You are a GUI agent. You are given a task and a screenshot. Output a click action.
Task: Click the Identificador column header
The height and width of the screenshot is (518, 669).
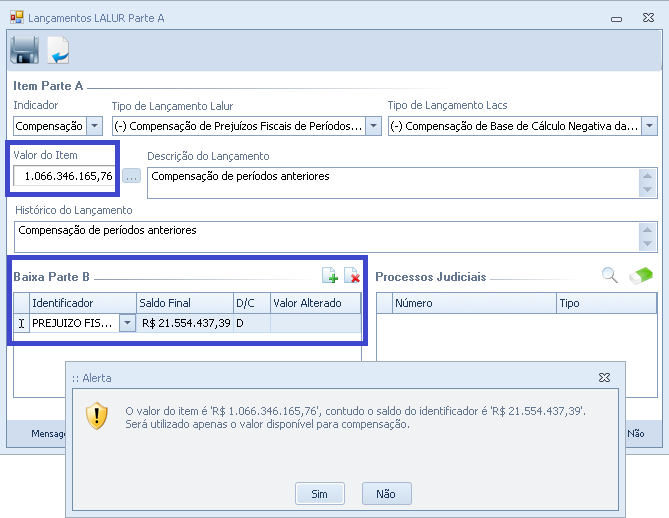[x=83, y=303]
